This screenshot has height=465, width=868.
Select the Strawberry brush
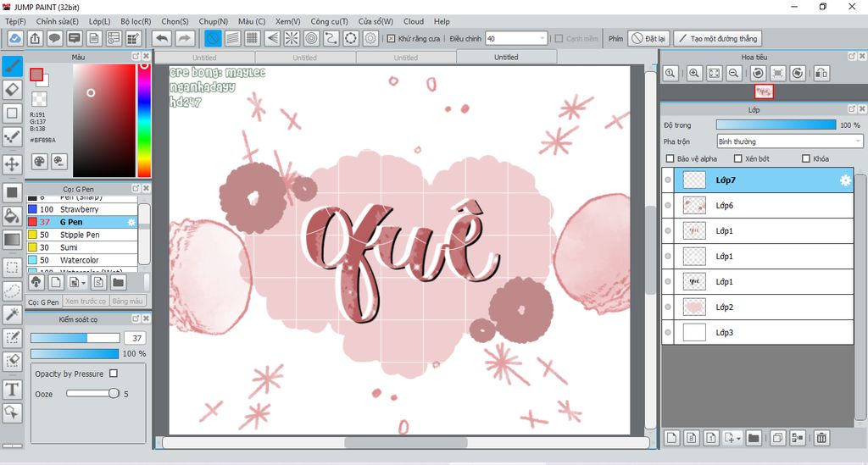pos(82,209)
